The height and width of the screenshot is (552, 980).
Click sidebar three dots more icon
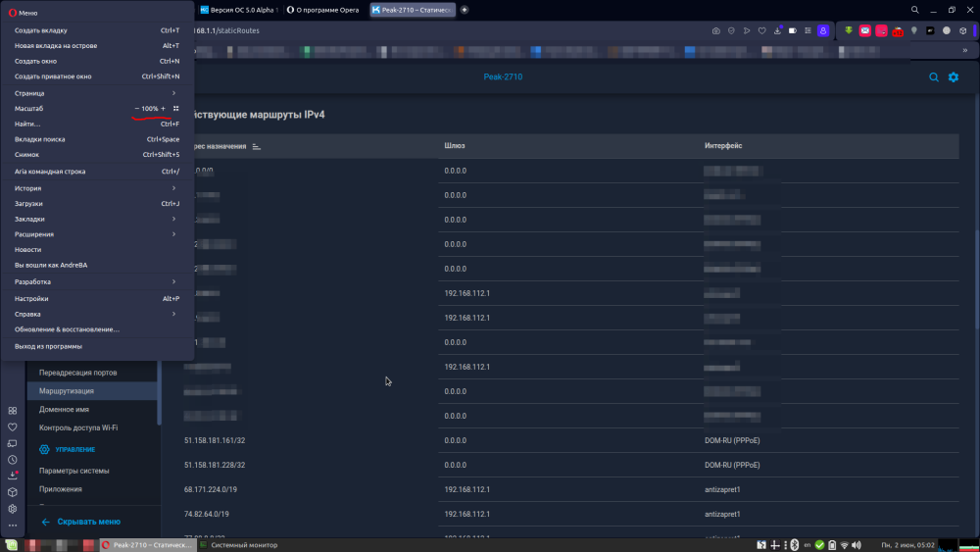[13, 526]
